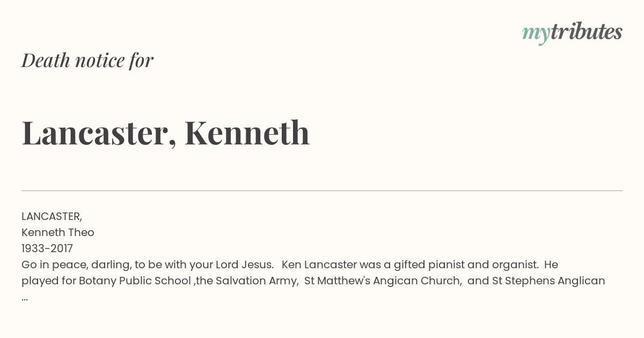The image size is (644, 338).
Task: Click the green "my" part of the logo
Action: click(536, 35)
